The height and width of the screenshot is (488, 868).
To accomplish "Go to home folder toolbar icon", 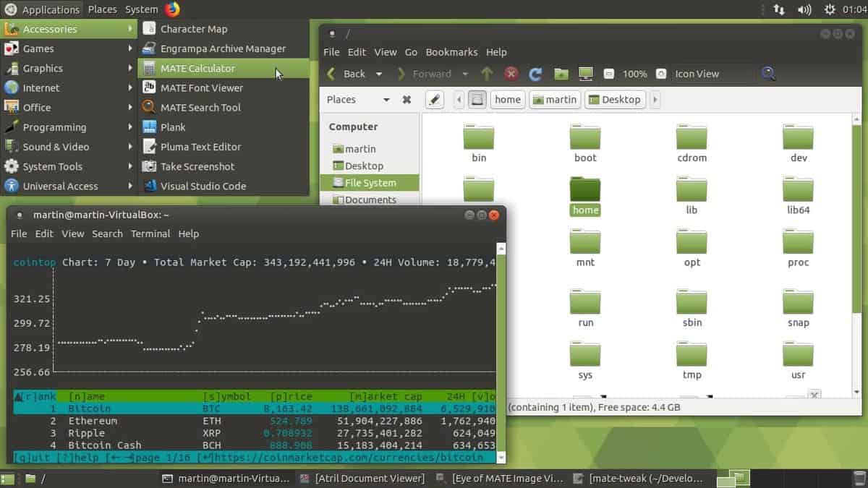I will point(561,74).
